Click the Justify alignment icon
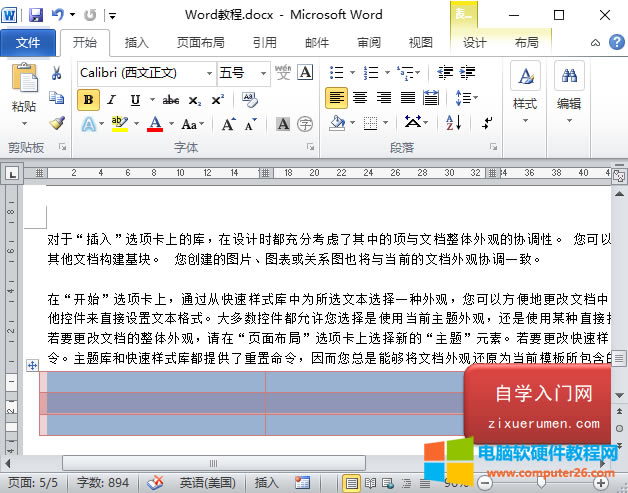This screenshot has height=493, width=628. coord(408,97)
